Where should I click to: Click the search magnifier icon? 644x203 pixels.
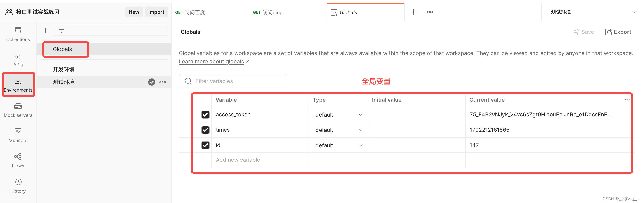tap(188, 81)
